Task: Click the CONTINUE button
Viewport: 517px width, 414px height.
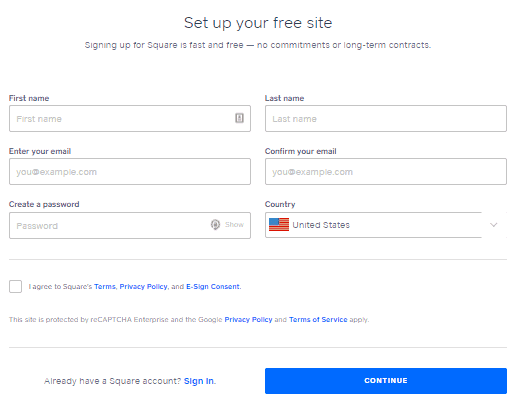Action: pos(386,381)
